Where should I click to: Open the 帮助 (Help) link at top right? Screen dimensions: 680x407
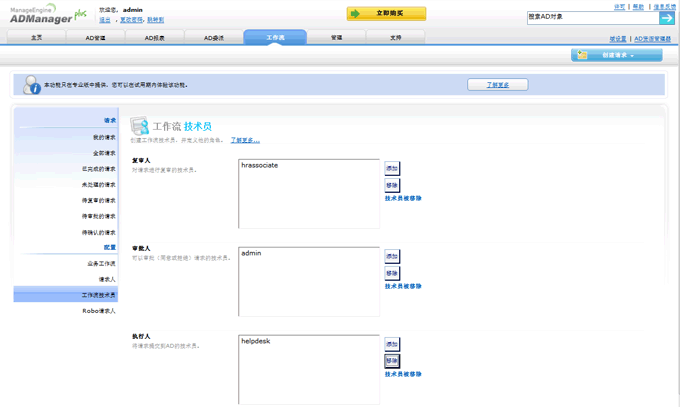pyautogui.click(x=638, y=7)
